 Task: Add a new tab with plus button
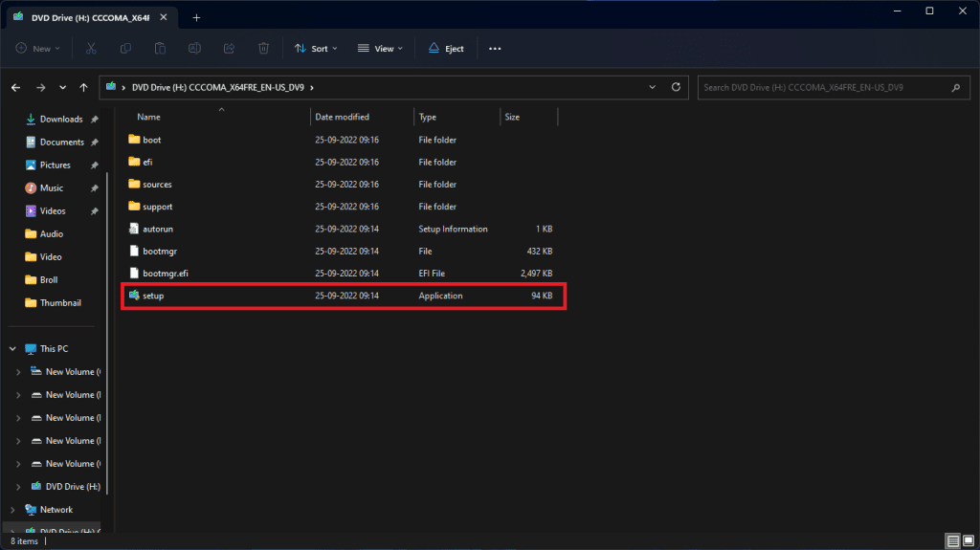pos(196,17)
